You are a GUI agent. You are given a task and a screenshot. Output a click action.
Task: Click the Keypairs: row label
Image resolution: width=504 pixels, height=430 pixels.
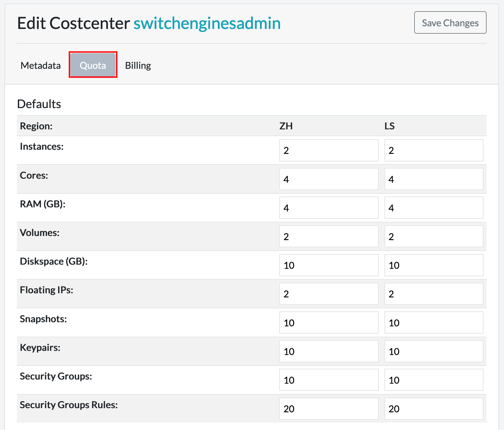pyautogui.click(x=40, y=348)
